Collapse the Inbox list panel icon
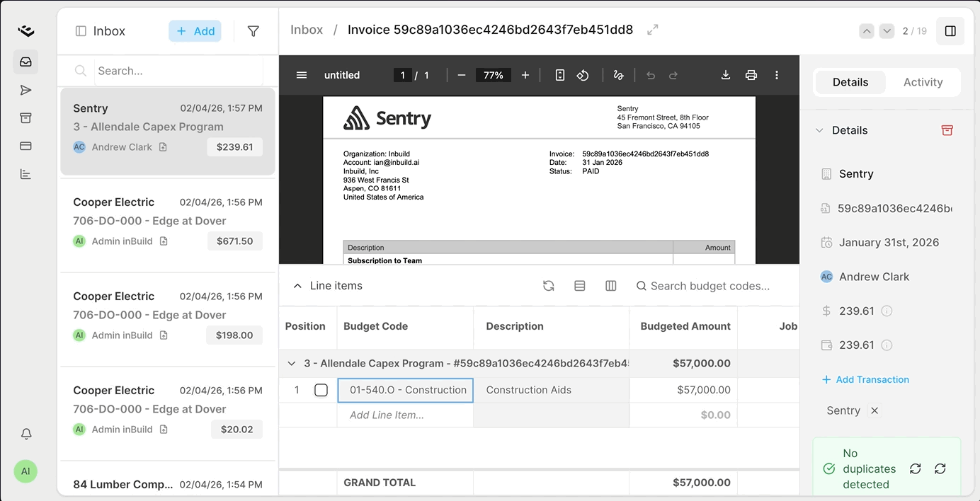The image size is (980, 501). 81,31
